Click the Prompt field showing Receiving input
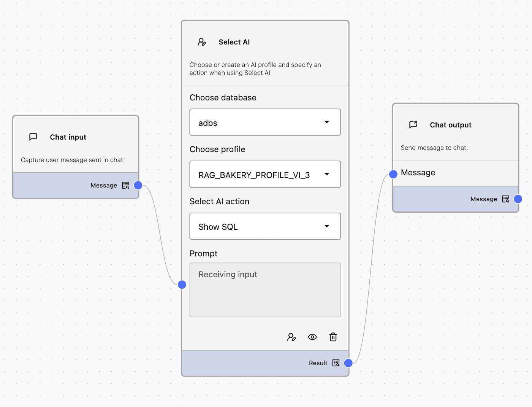This screenshot has height=407, width=532. tap(265, 290)
